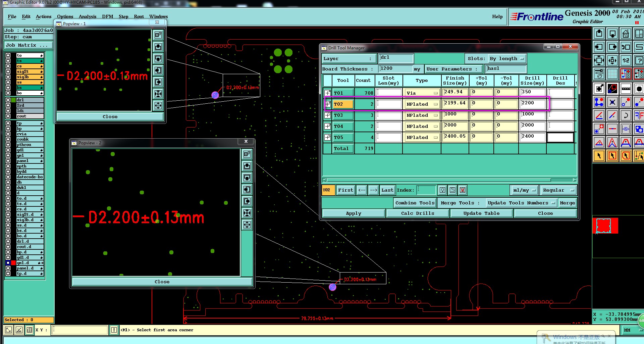Select the polygon area select arrow tool
Image resolution: width=644 pixels, height=344 pixels.
pos(626,156)
